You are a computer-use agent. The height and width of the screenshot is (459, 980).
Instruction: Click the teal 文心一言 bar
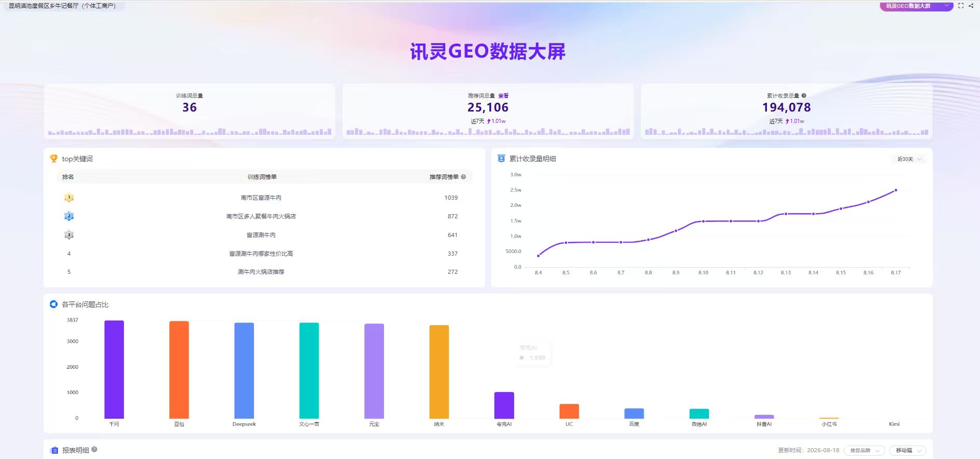point(309,370)
